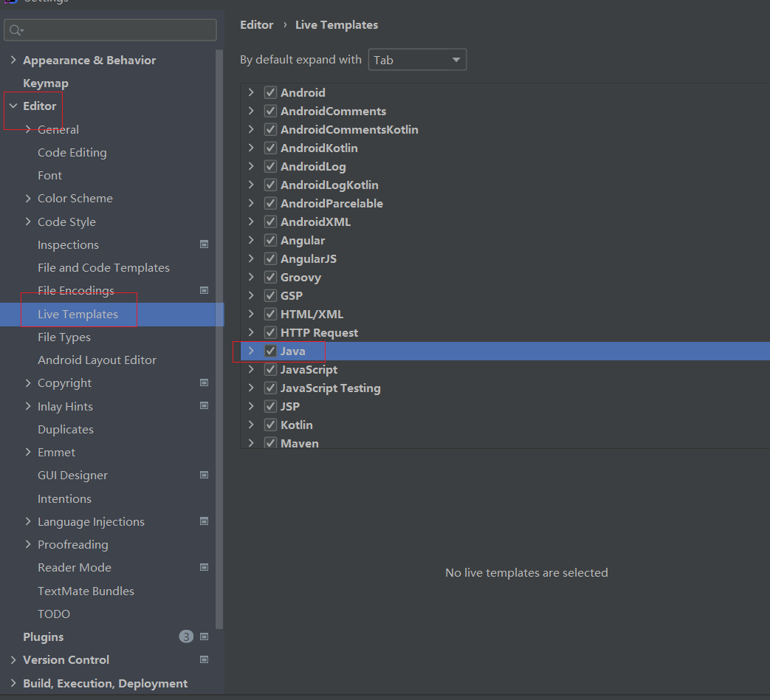Open the Code Editing settings
The image size is (770, 700).
(72, 153)
